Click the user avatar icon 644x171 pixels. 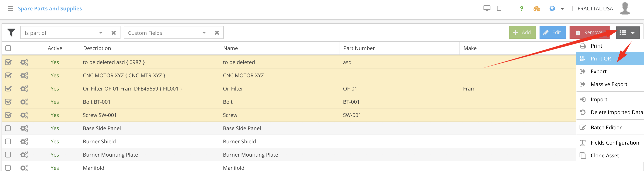tap(625, 8)
